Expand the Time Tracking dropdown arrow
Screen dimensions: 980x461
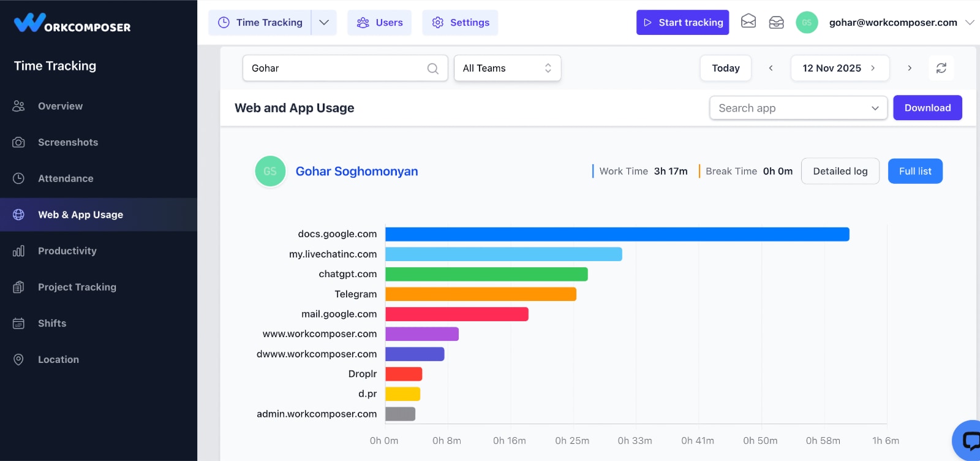tap(324, 23)
